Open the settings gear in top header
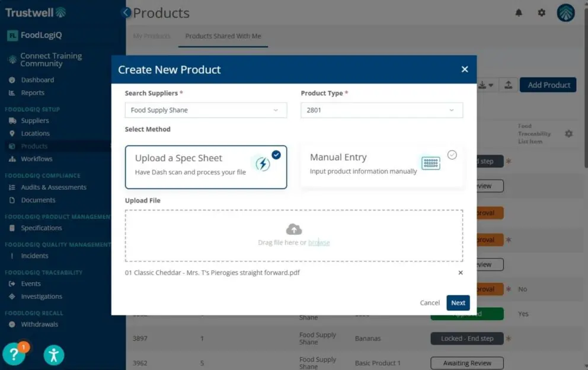Viewport: 588px width, 370px height. [542, 13]
